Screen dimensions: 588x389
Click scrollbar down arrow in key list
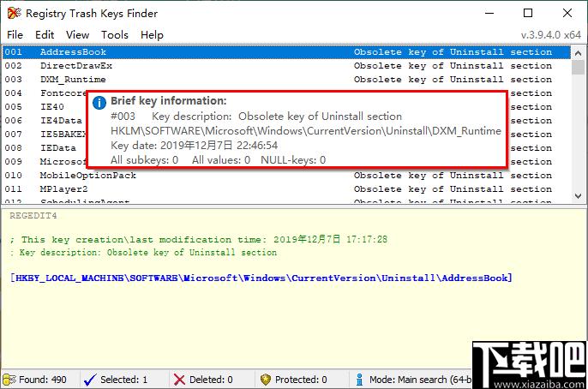579,196
